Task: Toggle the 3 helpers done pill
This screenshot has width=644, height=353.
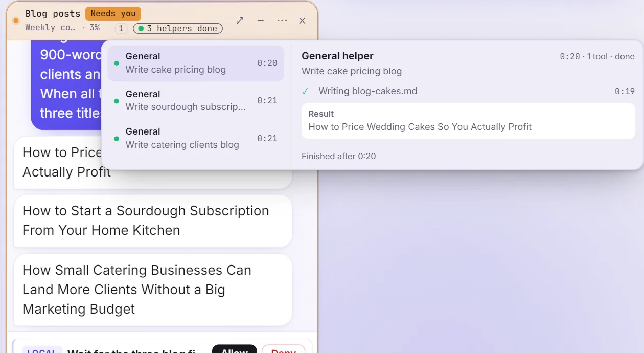Action: [178, 28]
